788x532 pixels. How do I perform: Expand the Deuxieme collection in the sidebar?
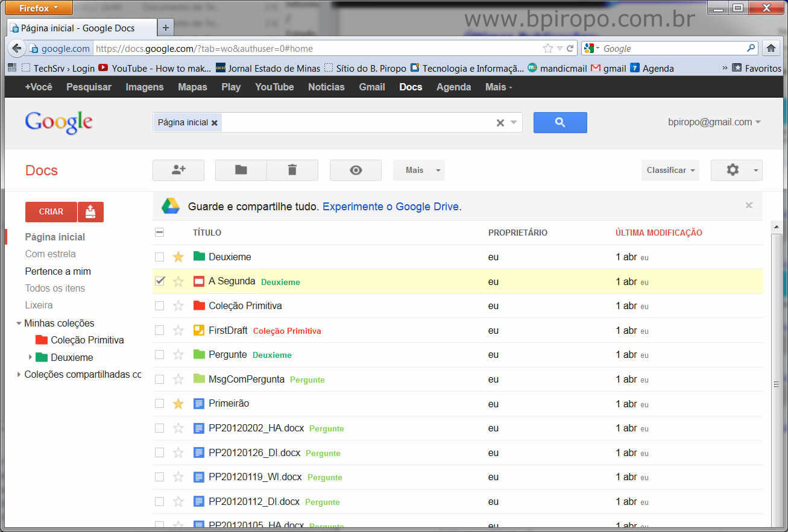pos(30,357)
